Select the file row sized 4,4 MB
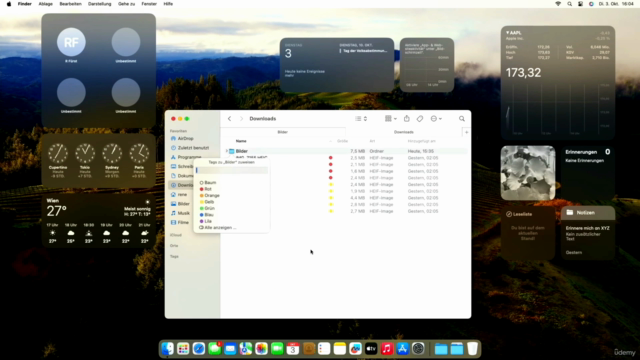The width and height of the screenshot is (640, 360). point(344,198)
